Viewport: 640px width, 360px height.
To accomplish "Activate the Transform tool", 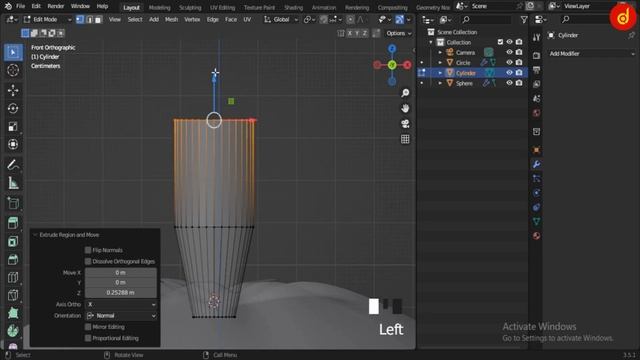I will (x=13, y=144).
